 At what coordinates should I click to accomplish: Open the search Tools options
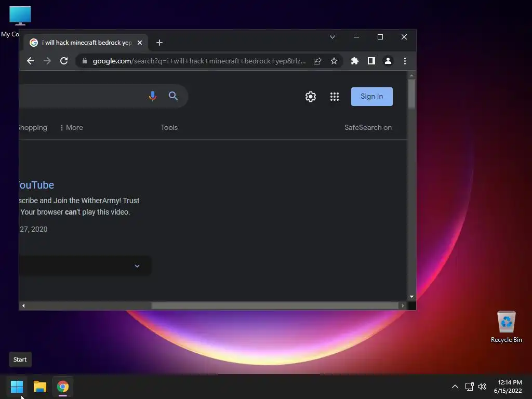(169, 128)
